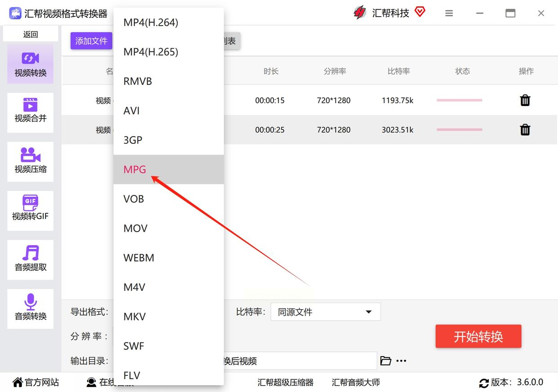The width and height of the screenshot is (558, 392).
Task: Click the 返回 back button
Action: click(31, 34)
